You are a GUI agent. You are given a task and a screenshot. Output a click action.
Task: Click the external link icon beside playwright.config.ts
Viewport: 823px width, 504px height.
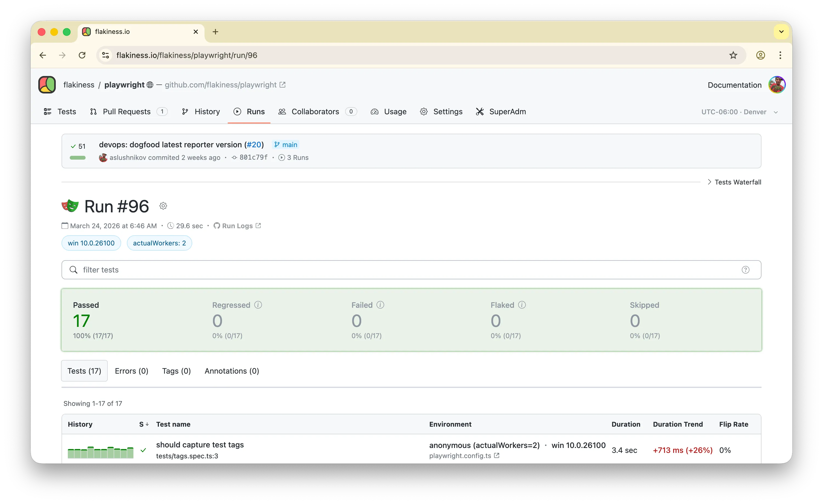pos(497,456)
